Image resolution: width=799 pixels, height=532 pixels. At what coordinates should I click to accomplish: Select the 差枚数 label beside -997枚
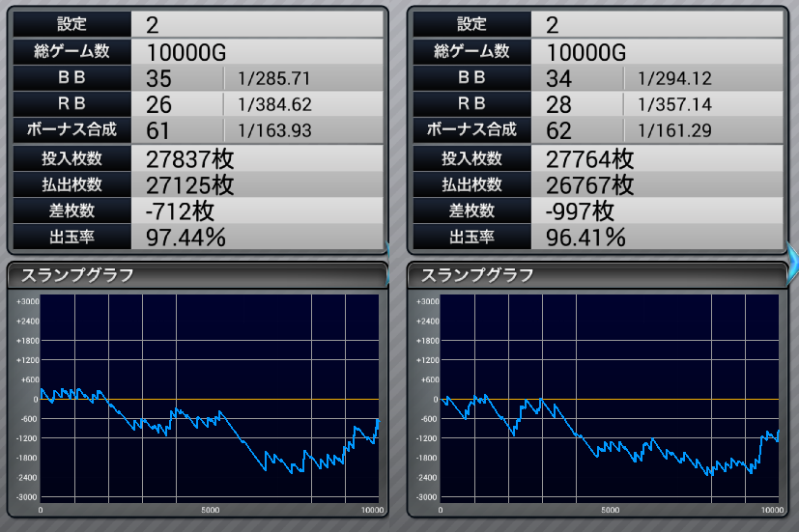[x=471, y=210]
